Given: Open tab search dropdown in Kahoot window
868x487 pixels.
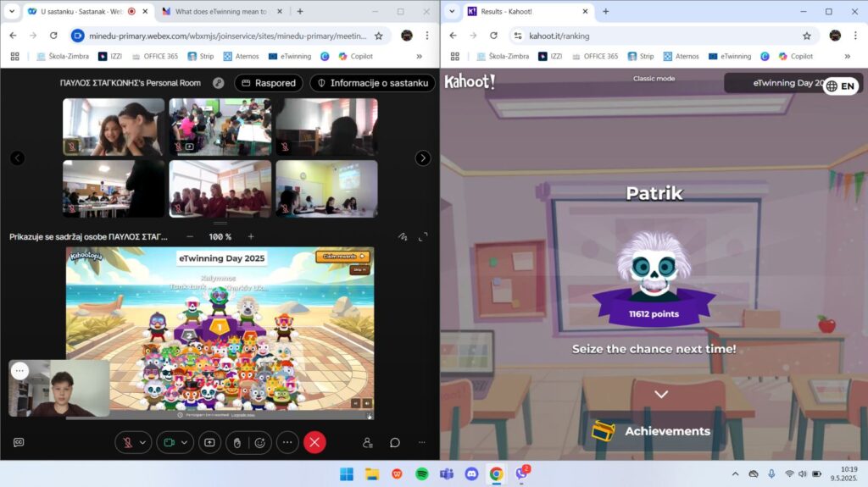Looking at the screenshot, I should (x=452, y=11).
